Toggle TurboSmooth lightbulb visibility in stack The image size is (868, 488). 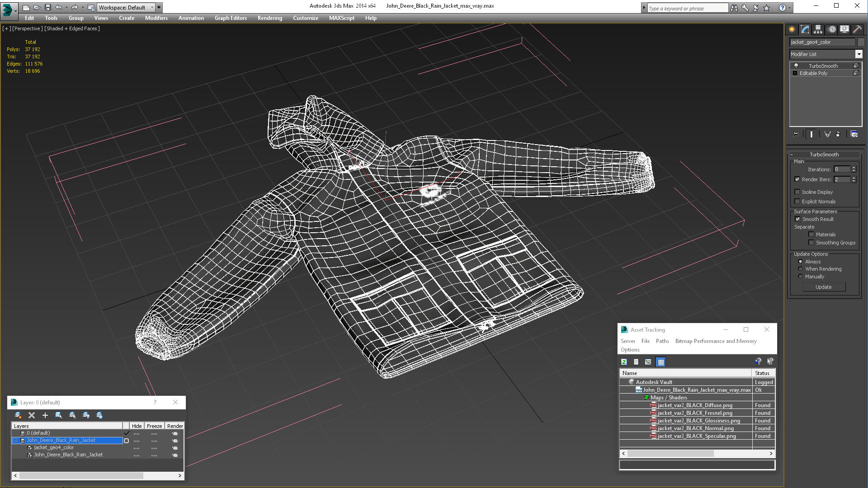pyautogui.click(x=796, y=66)
